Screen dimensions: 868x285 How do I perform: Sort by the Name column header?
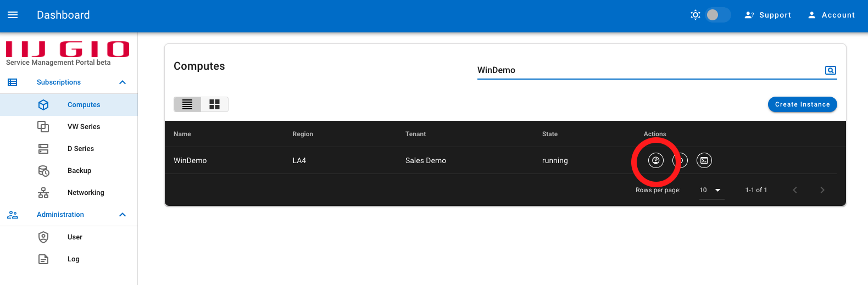click(x=182, y=134)
